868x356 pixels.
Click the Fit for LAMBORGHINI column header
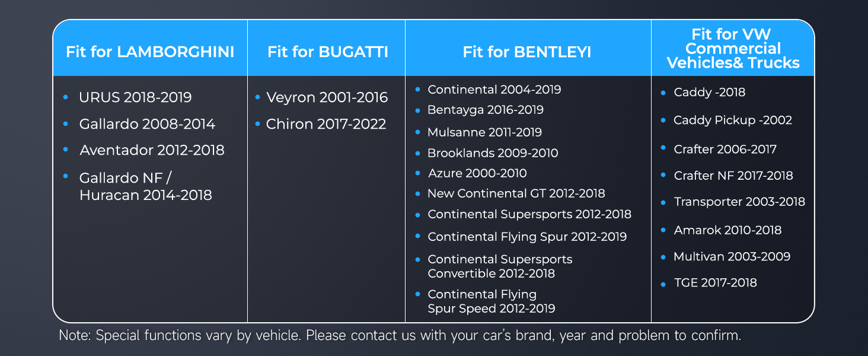click(x=150, y=52)
